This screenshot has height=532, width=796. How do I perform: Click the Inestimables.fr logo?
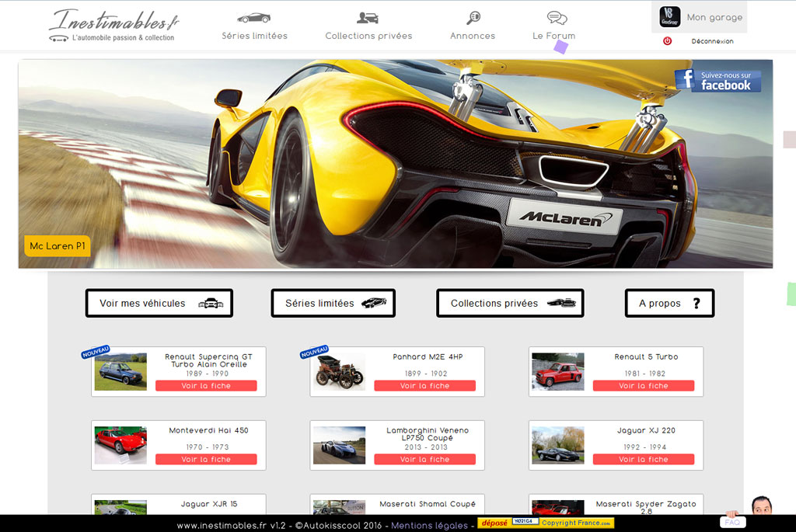click(113, 25)
